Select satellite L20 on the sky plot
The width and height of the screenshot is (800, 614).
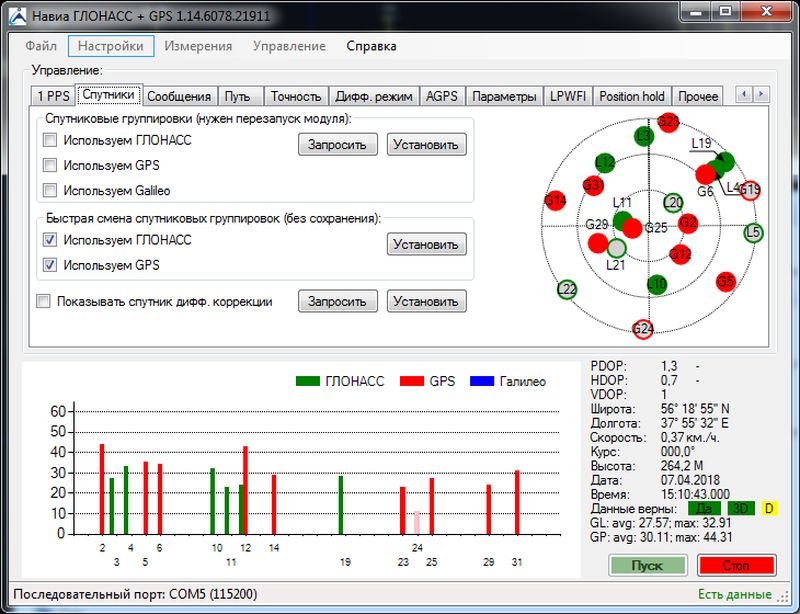[673, 203]
